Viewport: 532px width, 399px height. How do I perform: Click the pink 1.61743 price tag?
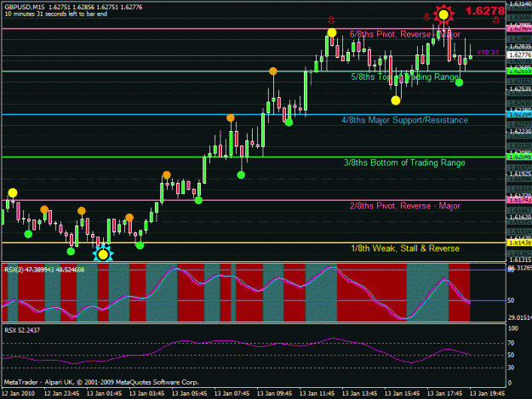point(519,200)
